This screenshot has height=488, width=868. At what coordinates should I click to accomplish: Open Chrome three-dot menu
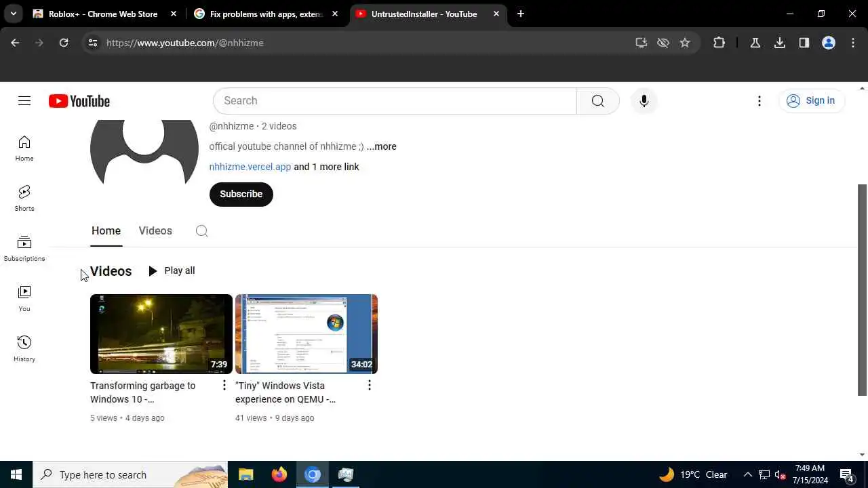click(x=853, y=43)
